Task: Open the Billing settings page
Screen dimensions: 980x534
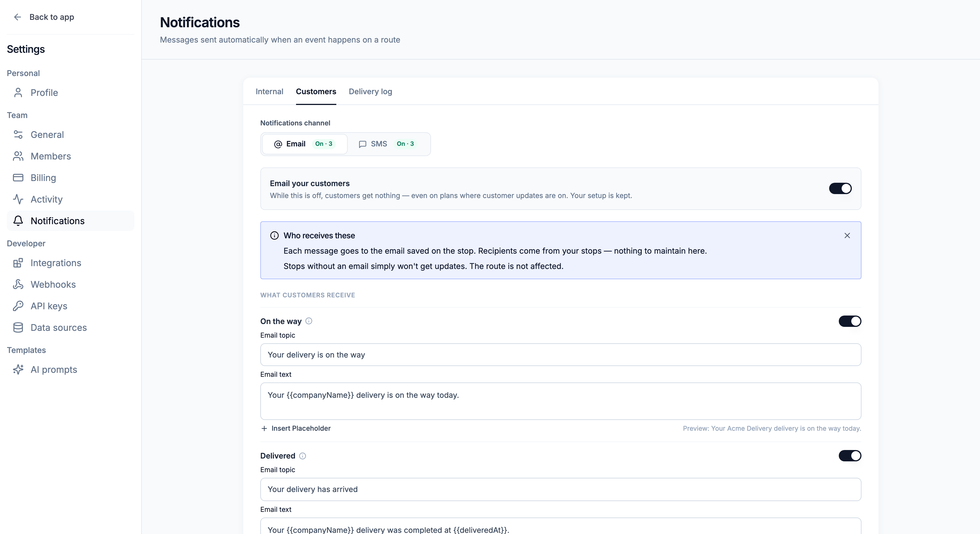Action: (x=70, y=178)
